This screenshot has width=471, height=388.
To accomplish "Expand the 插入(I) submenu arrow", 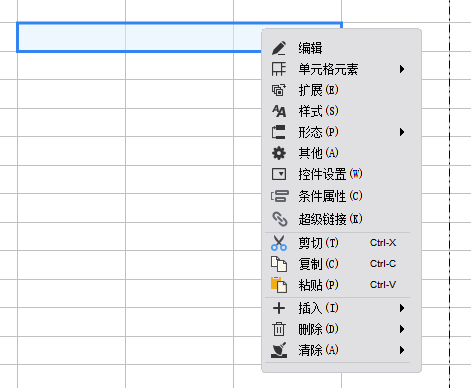I will (402, 308).
